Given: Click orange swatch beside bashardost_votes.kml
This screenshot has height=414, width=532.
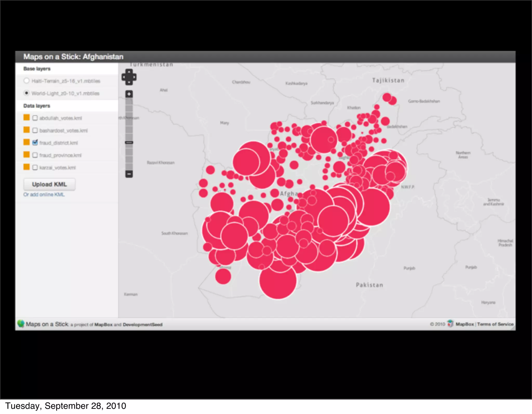Looking at the screenshot, I should tap(26, 130).
